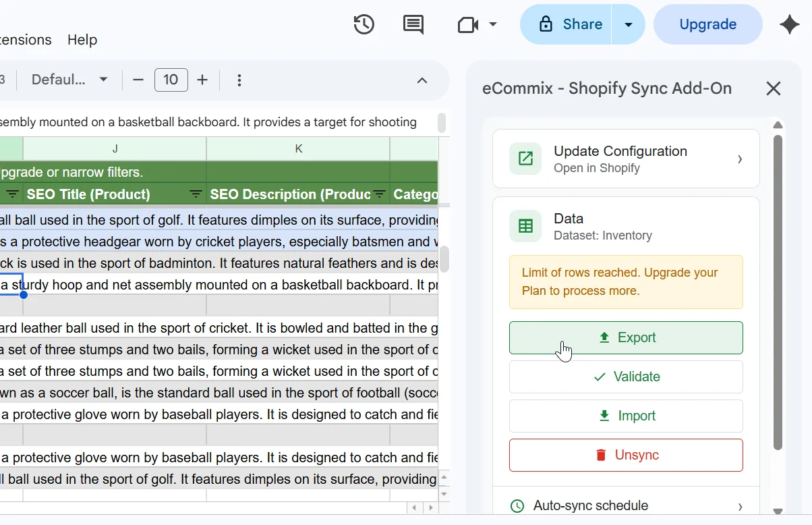812x525 pixels.
Task: Click the Validate button
Action: [x=626, y=377]
